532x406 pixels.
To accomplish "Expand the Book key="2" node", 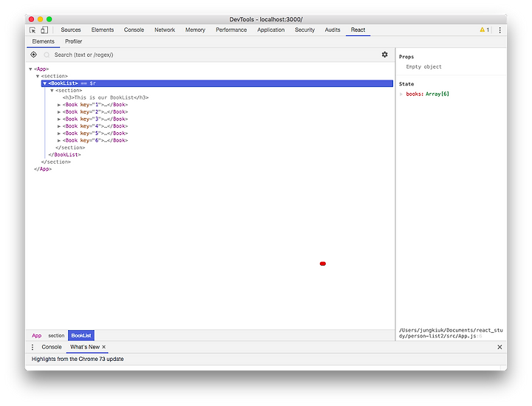I will tap(59, 112).
